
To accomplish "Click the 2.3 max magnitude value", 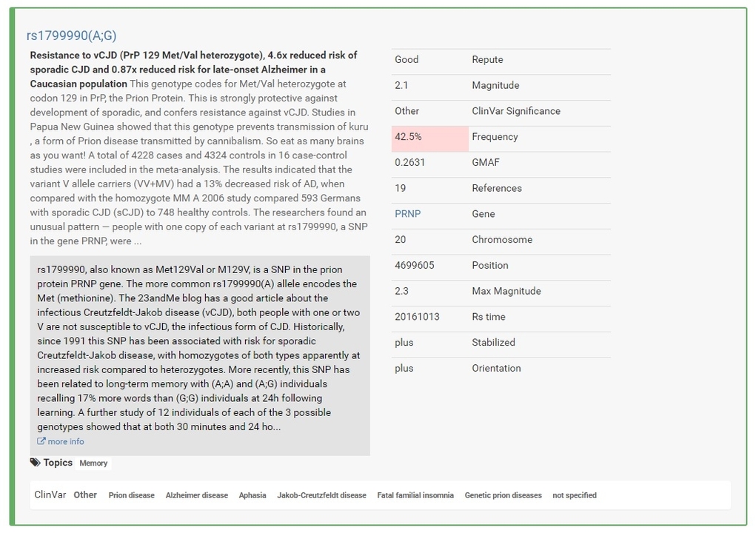I will coord(401,291).
